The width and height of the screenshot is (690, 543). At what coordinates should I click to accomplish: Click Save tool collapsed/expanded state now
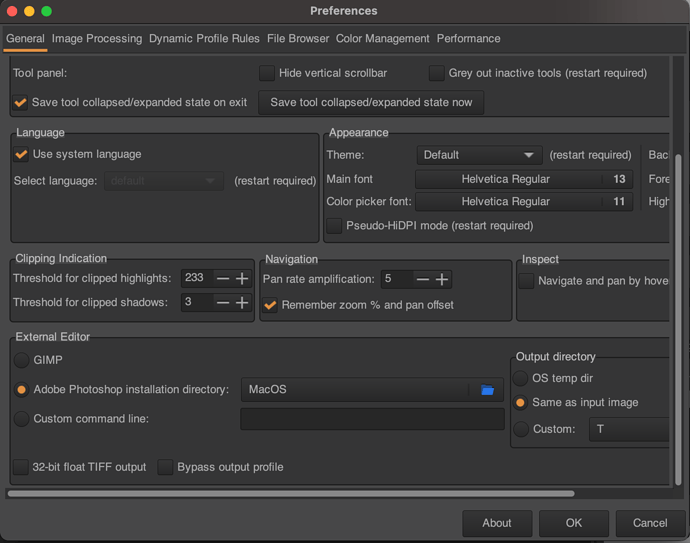click(371, 103)
